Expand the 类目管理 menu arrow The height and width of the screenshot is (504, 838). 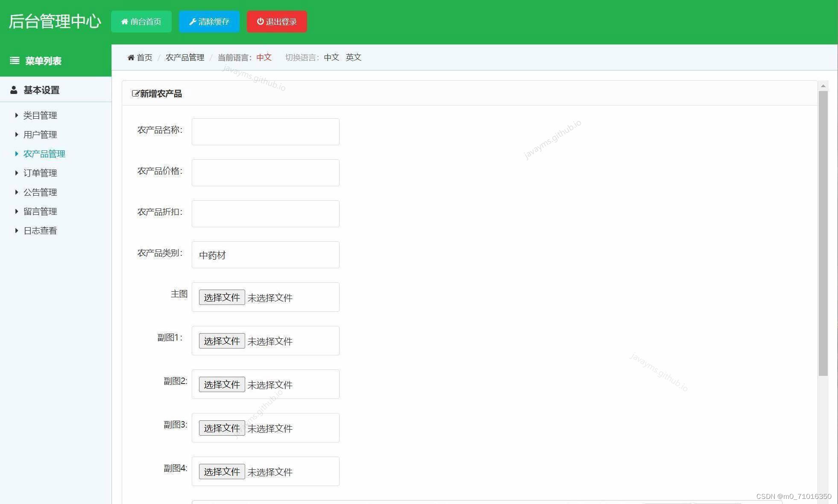click(x=16, y=115)
